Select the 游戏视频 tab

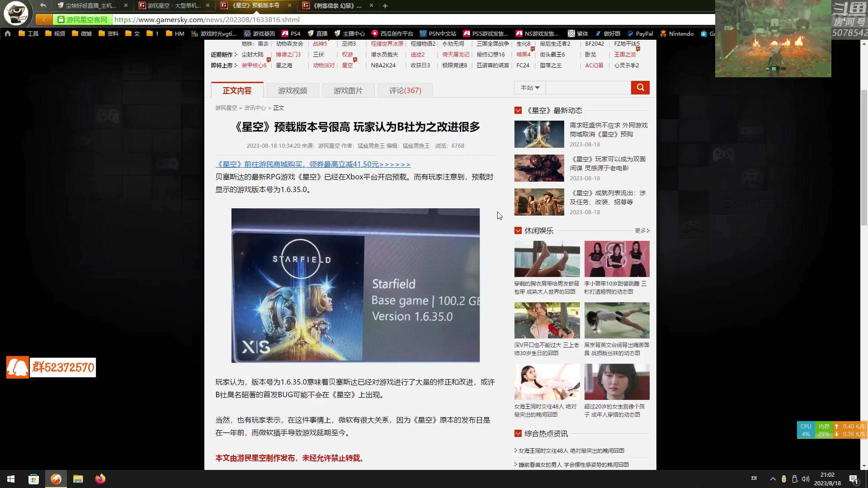(292, 90)
